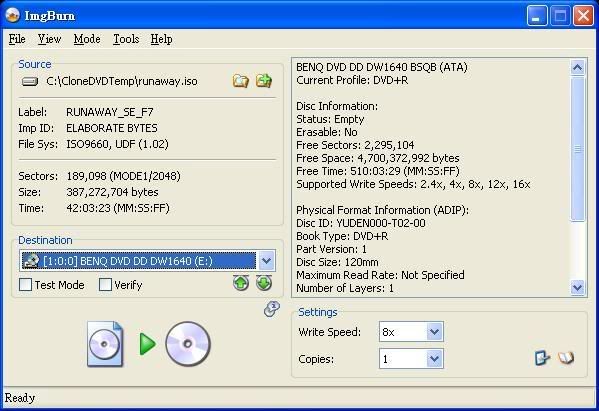This screenshot has width=599, height=411.
Task: Click the green-arrow folder icon in Source
Action: coord(264,81)
